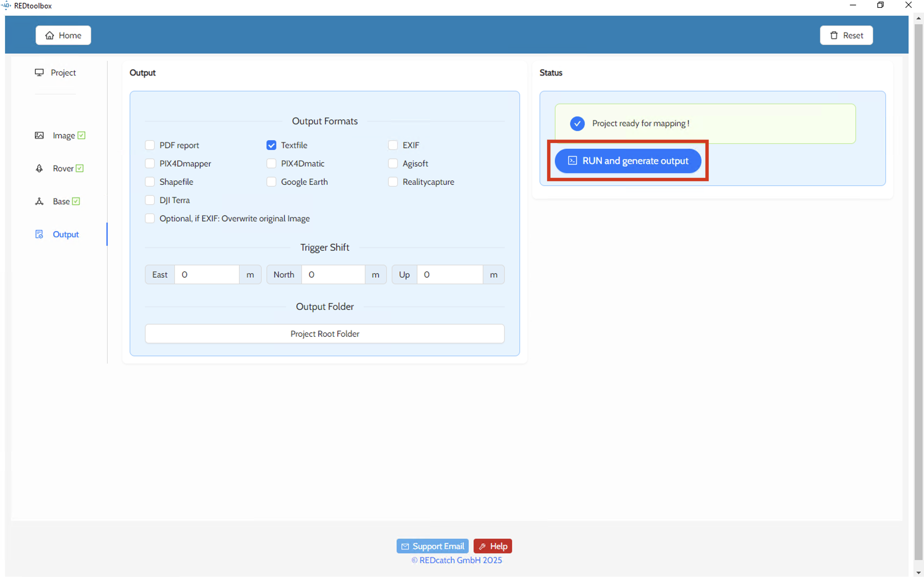Select the Base station sidebar icon
Screen dimensions: 924x577
39,201
